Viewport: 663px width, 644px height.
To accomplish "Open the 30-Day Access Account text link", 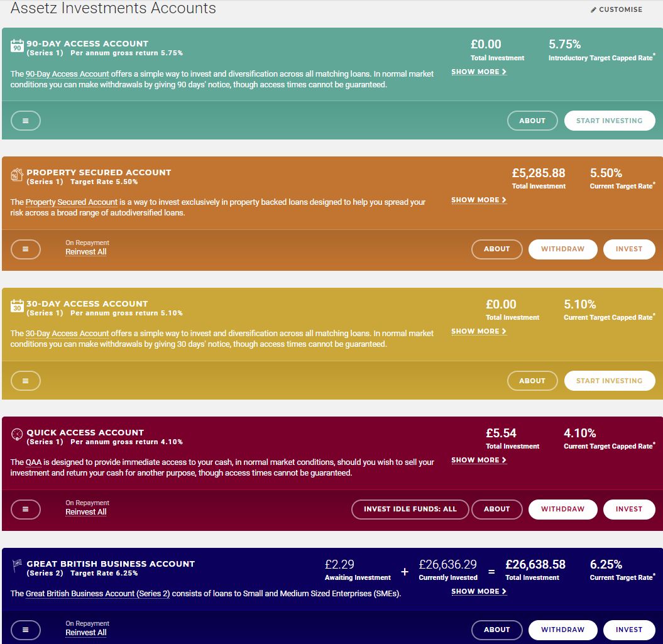I will coord(67,334).
